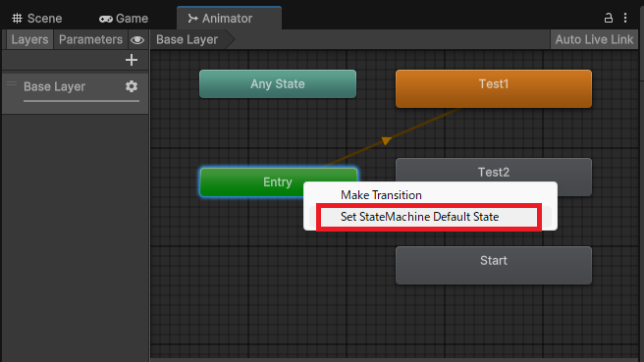Click the transition arrow to Test1
644x362 pixels.
[386, 141]
